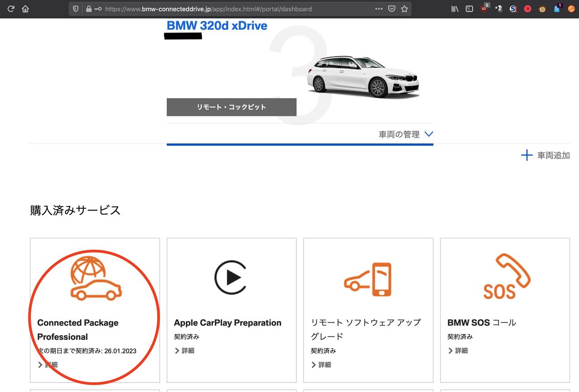Open the blue S extension icon
579x392 pixels.
click(x=513, y=9)
